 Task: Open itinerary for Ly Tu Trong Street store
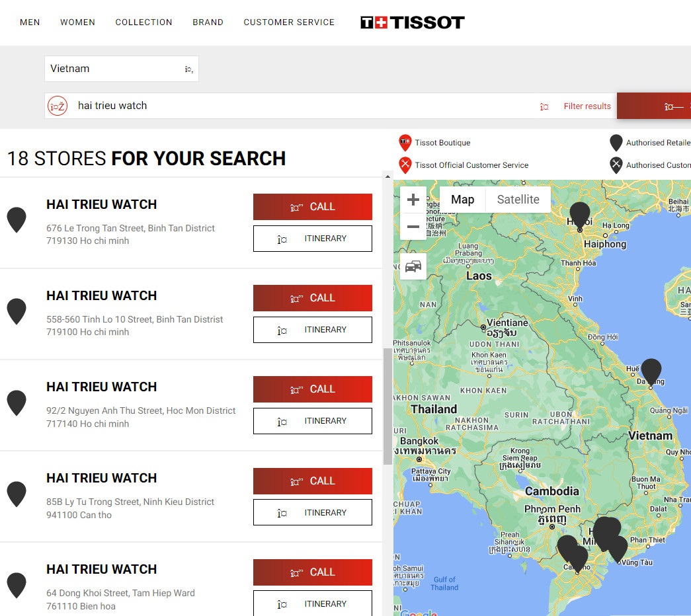pos(313,512)
